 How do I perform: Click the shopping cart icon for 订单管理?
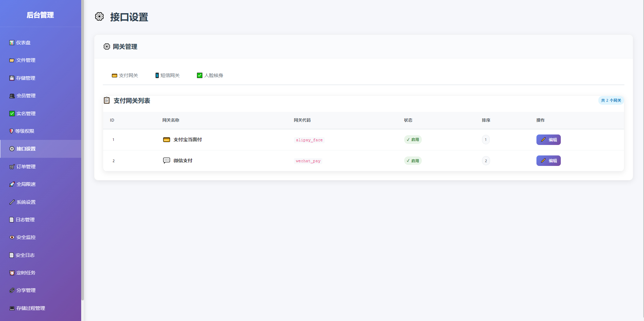tap(12, 167)
